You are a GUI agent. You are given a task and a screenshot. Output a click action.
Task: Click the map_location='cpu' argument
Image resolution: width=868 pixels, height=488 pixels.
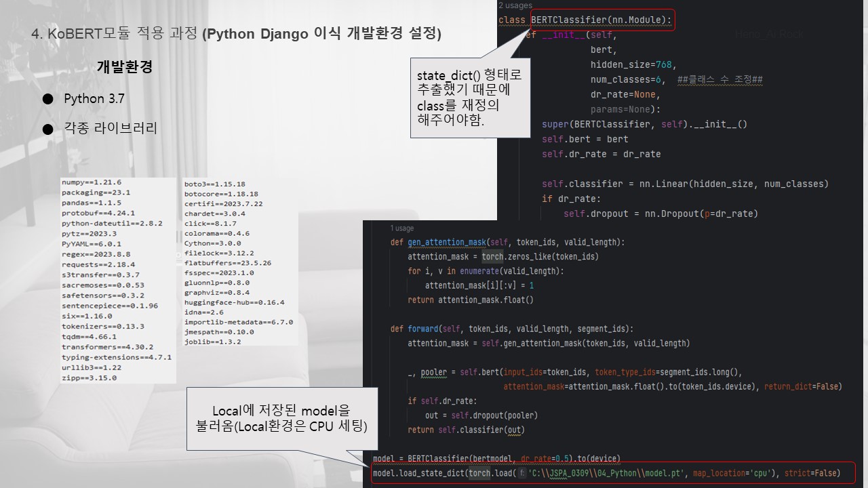733,473
